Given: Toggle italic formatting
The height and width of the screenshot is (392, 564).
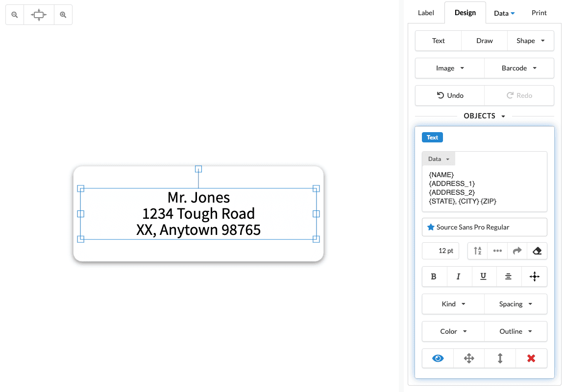Looking at the screenshot, I should 459,277.
